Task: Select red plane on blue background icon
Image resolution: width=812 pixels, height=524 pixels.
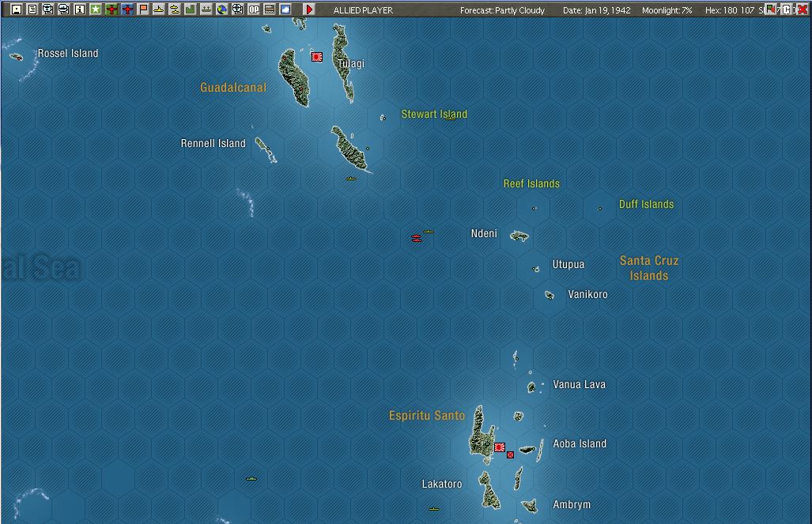Action: pyautogui.click(x=127, y=9)
